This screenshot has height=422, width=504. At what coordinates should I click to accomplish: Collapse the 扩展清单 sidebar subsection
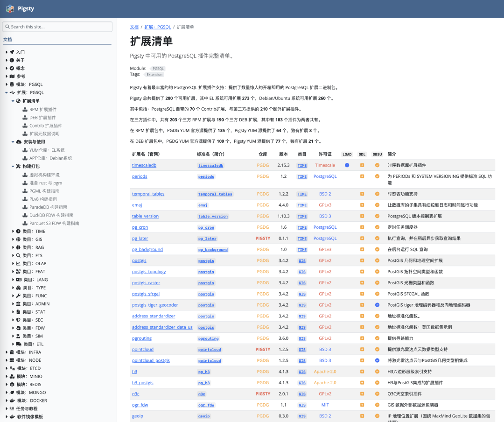pyautogui.click(x=13, y=101)
